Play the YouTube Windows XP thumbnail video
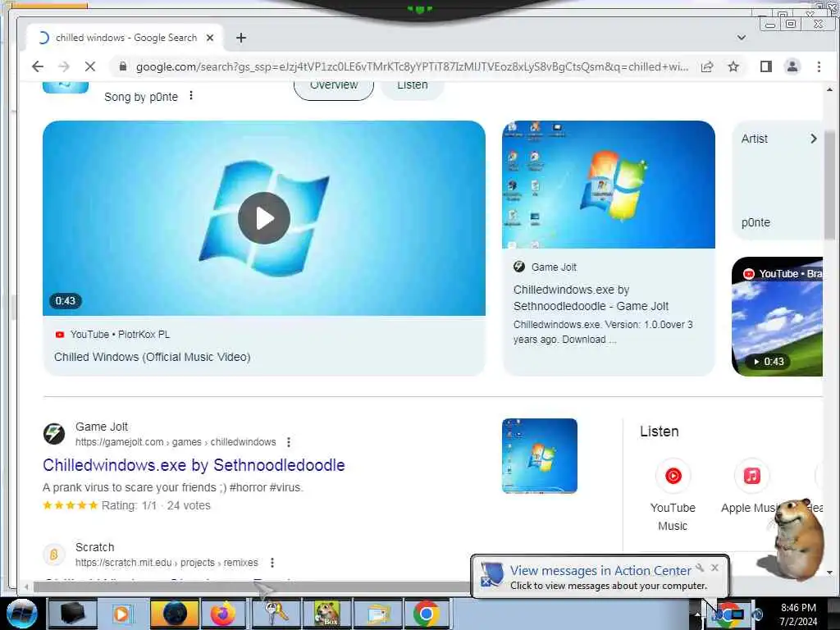Viewport: 840px width, 630px height. point(777,317)
